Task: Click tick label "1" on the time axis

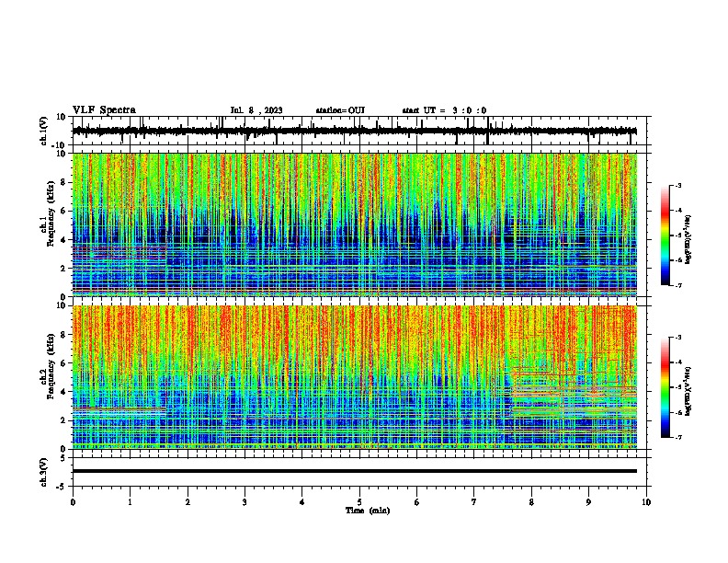Action: [130, 502]
